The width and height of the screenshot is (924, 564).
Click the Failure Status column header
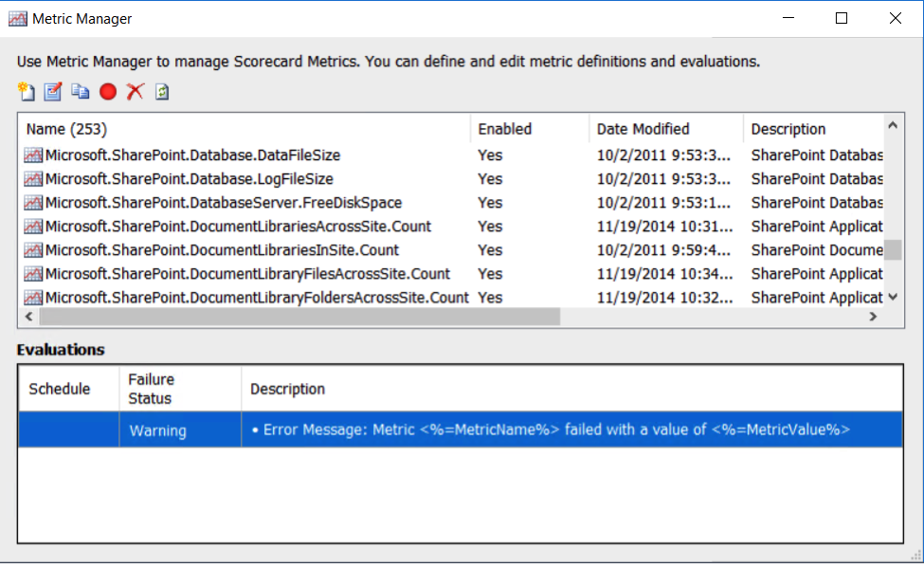tap(180, 389)
